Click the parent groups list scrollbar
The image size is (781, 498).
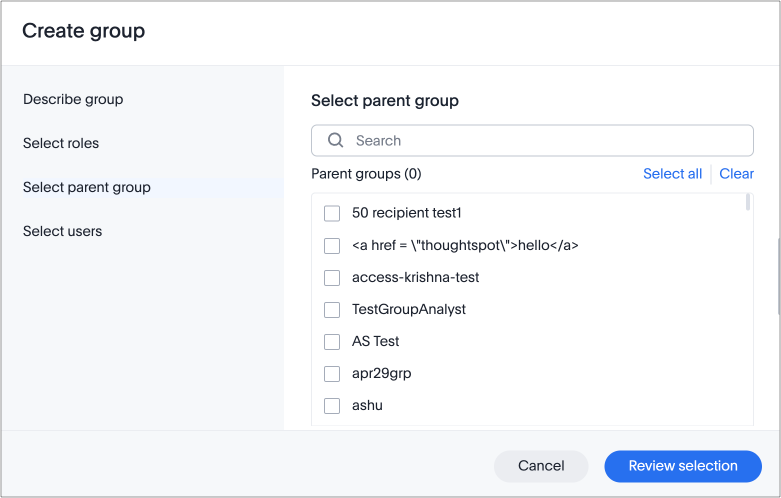click(x=748, y=204)
